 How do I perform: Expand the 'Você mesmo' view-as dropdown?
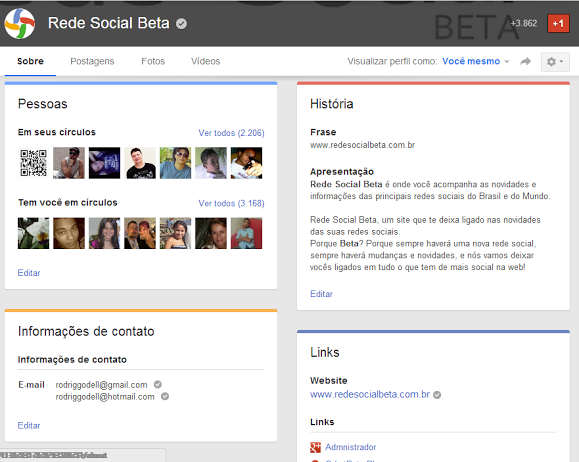476,61
